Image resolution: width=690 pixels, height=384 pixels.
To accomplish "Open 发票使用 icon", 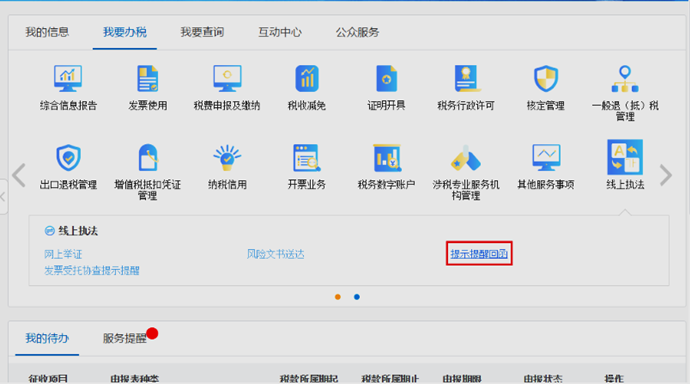I will (x=147, y=78).
